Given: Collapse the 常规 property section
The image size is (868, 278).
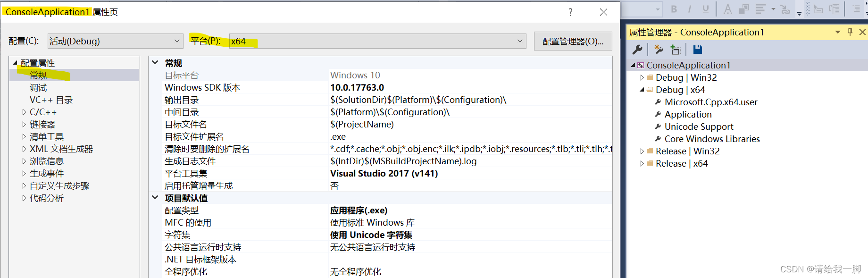Looking at the screenshot, I should 155,63.
